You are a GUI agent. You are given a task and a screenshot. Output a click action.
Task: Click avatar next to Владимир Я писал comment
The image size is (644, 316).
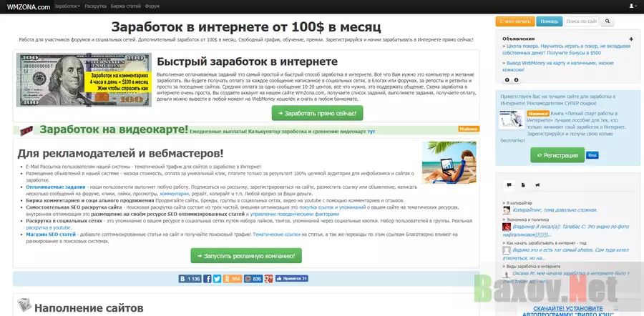[507, 227]
